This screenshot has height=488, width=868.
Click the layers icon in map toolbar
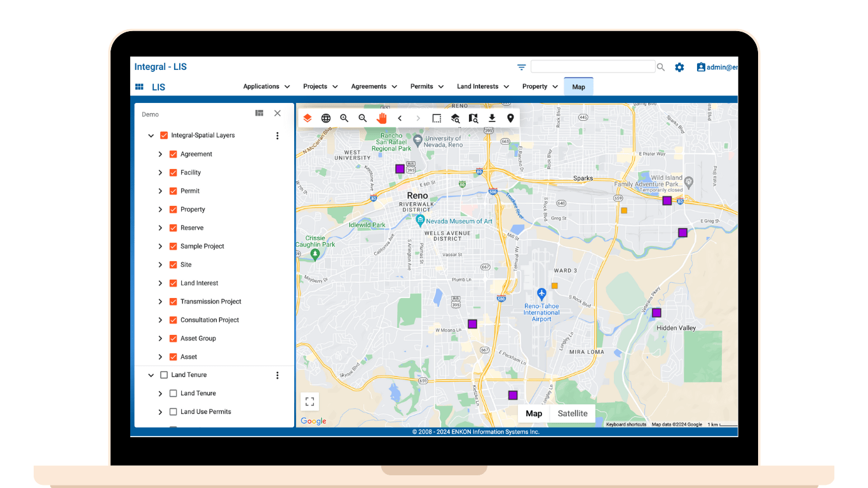point(308,118)
